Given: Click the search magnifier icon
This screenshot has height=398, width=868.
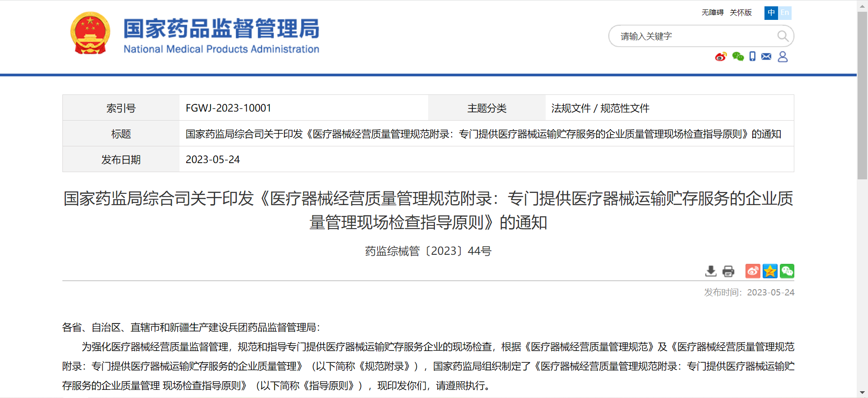Looking at the screenshot, I should coord(783,36).
